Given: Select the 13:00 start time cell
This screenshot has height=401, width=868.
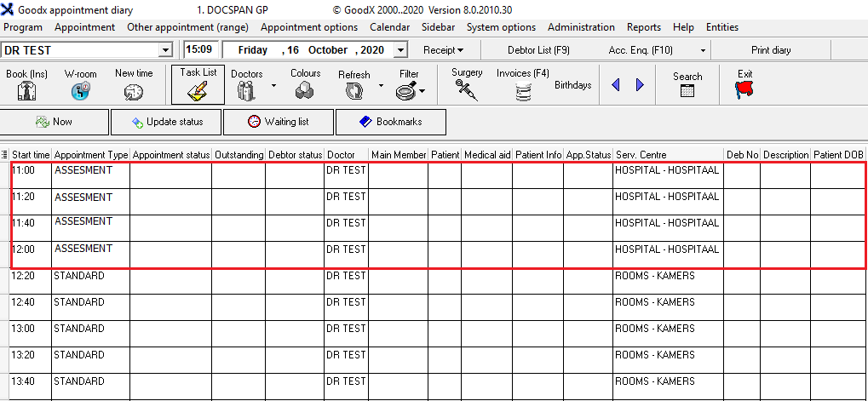Looking at the screenshot, I should 31,334.
